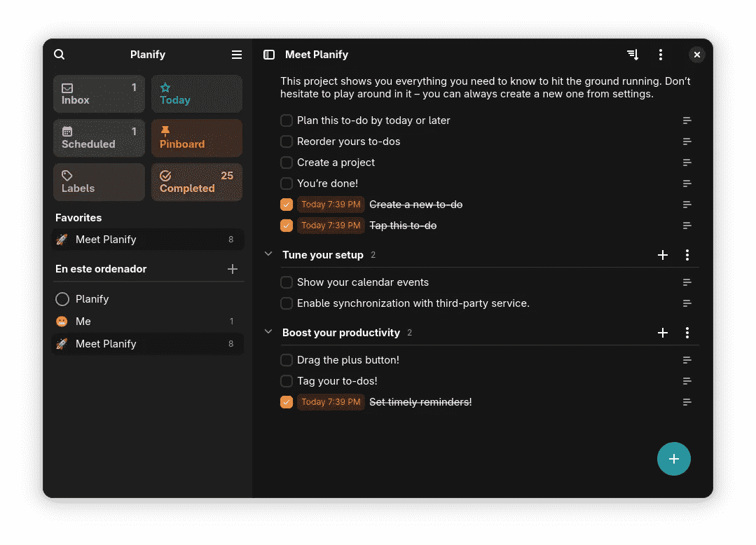Click the Planify project color circle
This screenshot has height=545, width=756.
point(62,299)
